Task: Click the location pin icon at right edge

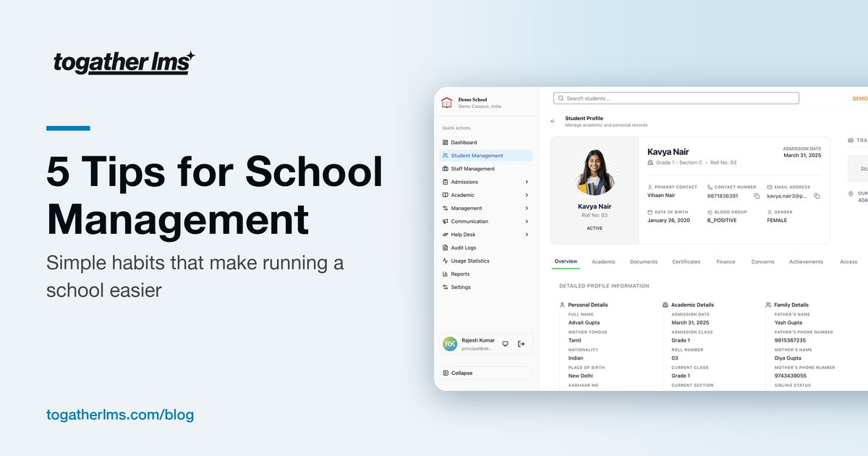Action: click(x=851, y=194)
